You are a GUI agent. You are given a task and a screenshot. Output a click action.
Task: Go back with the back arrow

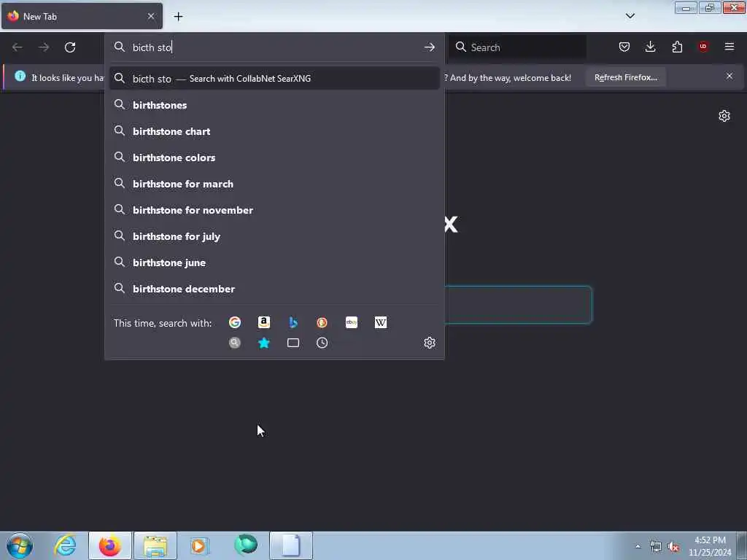click(18, 47)
